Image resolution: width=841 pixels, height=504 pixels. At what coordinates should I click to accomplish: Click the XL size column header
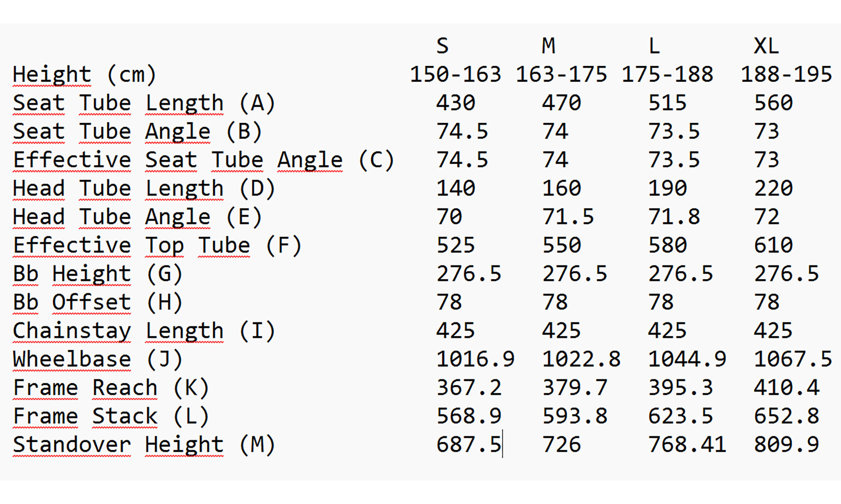(766, 46)
